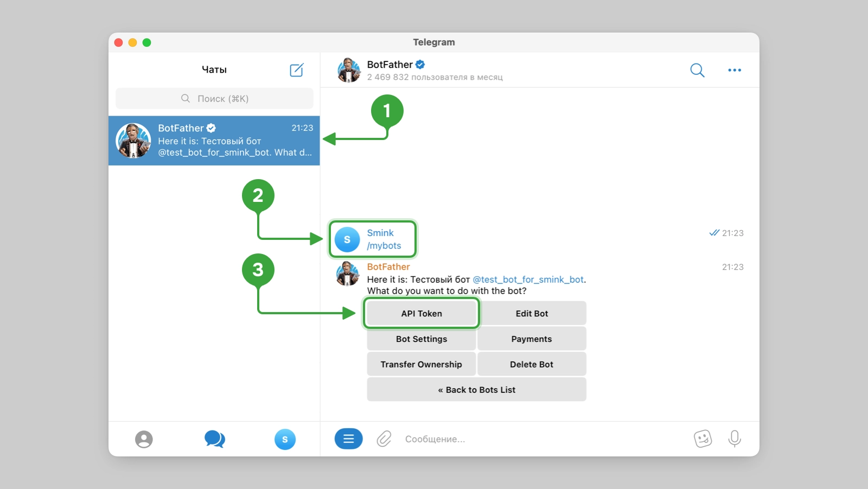Click the message input field
Image resolution: width=868 pixels, height=489 pixels.
point(542,439)
